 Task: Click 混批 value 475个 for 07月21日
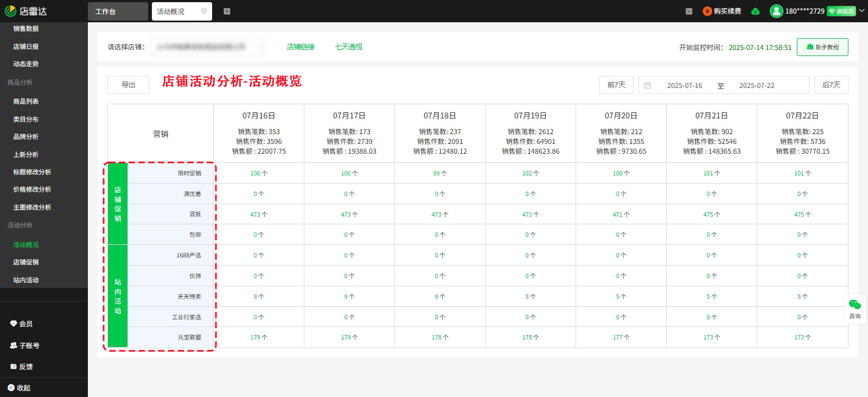pyautogui.click(x=712, y=215)
